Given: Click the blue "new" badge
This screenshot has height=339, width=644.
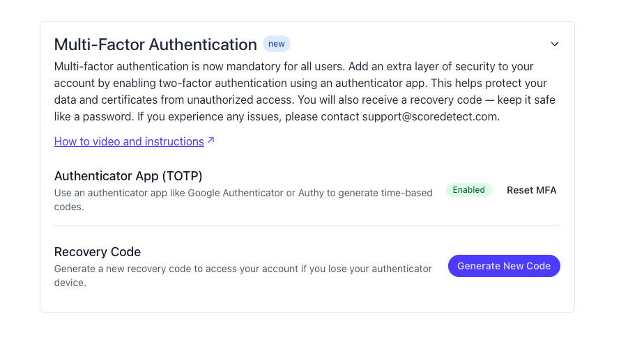Looking at the screenshot, I should pyautogui.click(x=277, y=44).
